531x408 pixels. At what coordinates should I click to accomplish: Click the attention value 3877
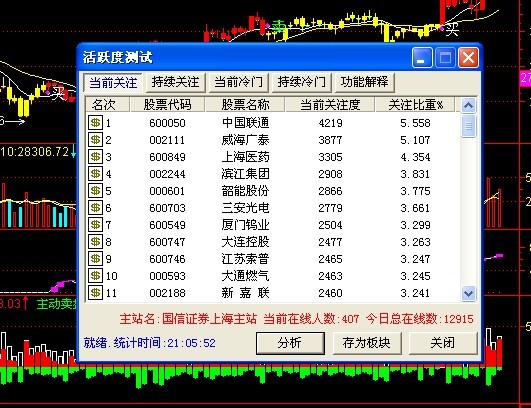330,140
